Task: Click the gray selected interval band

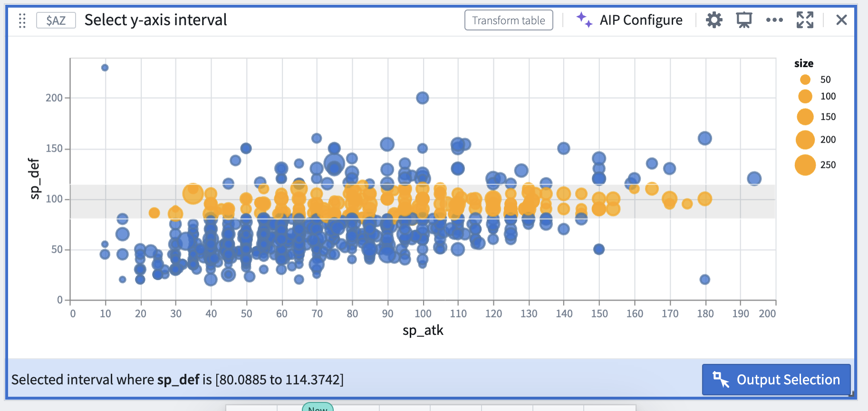Action: coord(423,202)
